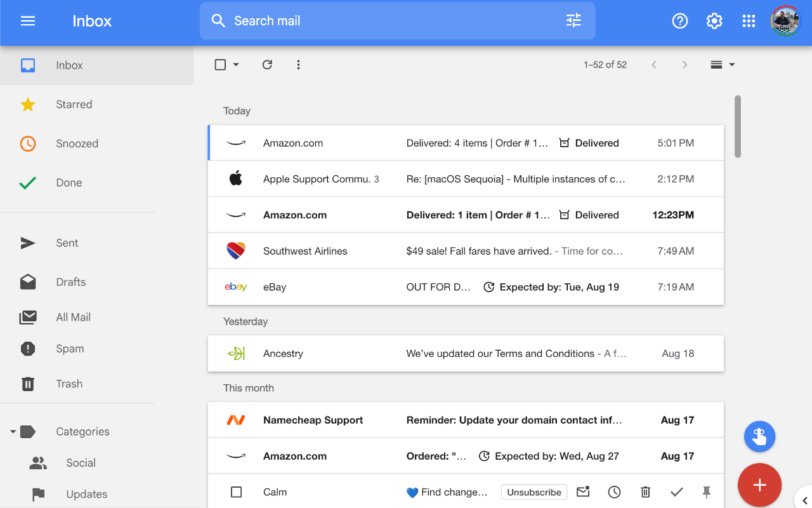
Task: Click the refresh mail icon
Action: (x=267, y=65)
